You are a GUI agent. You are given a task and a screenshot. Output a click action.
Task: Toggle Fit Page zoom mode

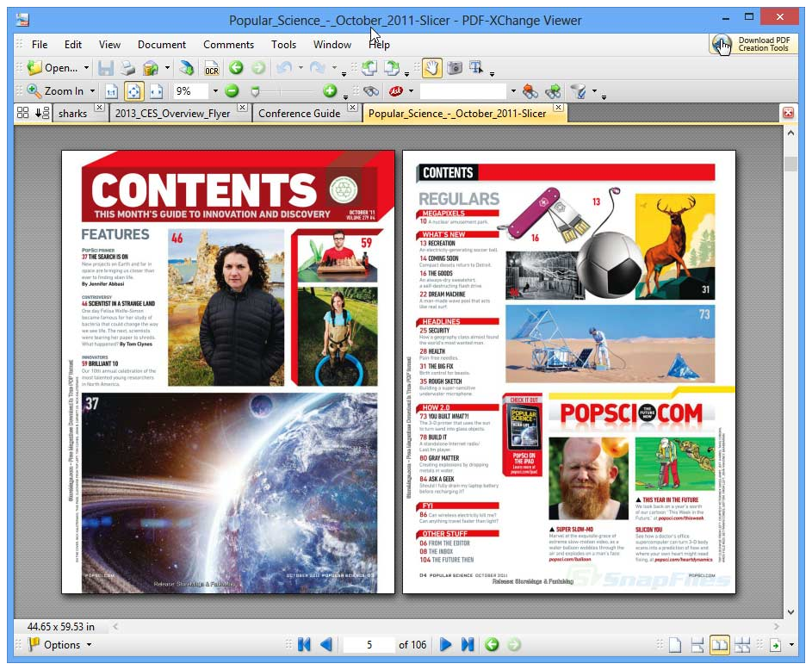click(133, 91)
